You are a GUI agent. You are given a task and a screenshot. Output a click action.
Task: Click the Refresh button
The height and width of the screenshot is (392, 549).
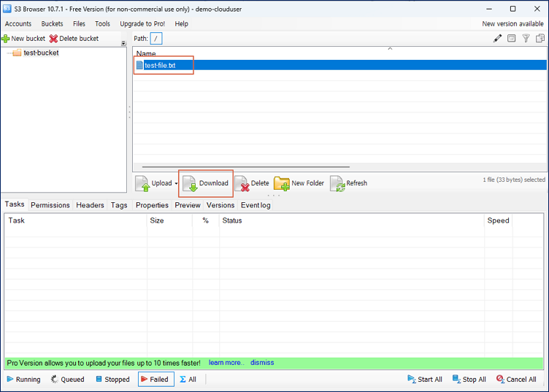[x=348, y=183]
